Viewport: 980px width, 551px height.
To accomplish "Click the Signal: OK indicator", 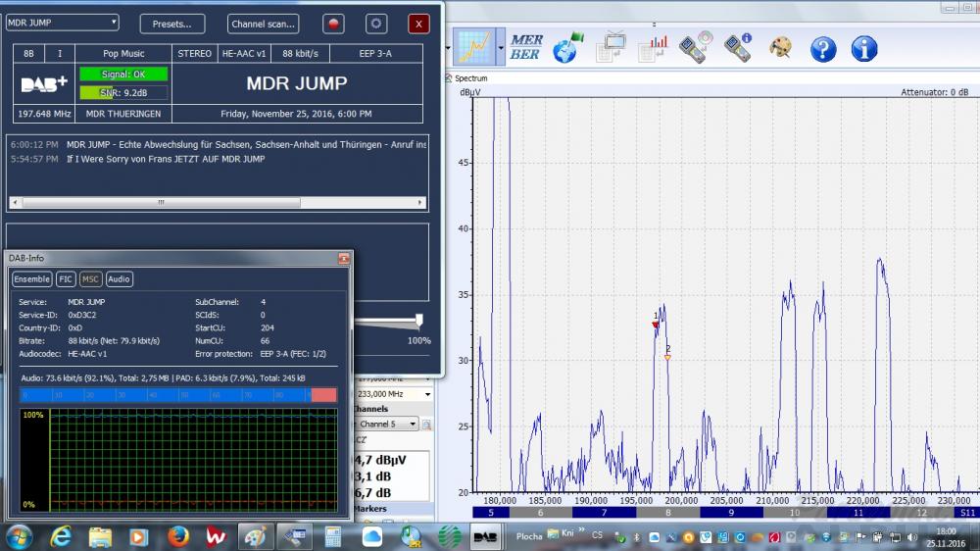I will [123, 74].
